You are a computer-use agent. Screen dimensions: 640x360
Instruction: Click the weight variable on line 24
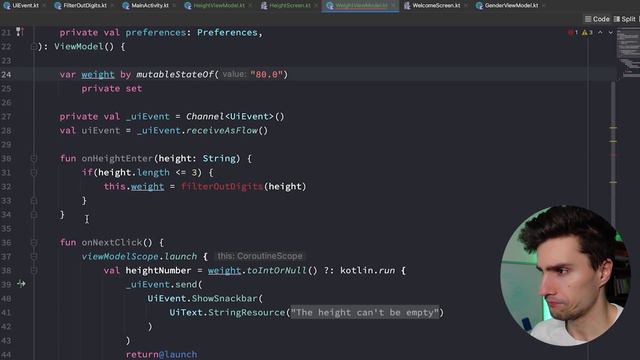point(98,75)
